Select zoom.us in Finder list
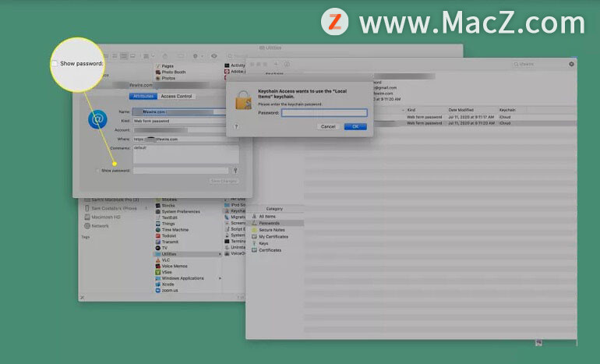 click(170, 291)
